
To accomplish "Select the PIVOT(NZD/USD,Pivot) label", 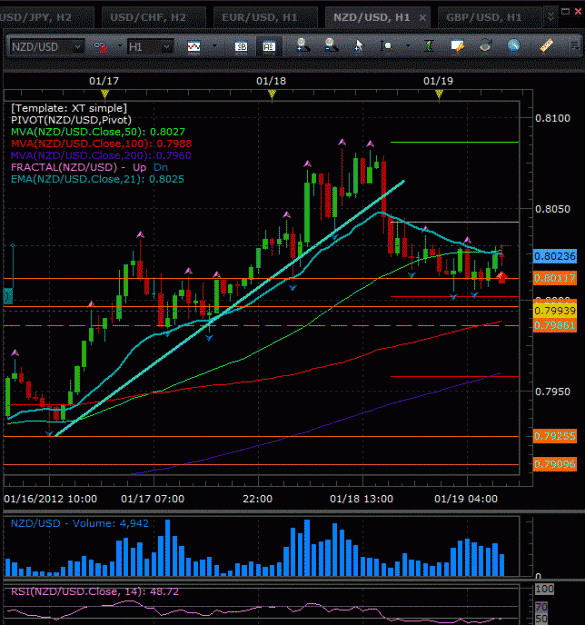I will click(71, 120).
